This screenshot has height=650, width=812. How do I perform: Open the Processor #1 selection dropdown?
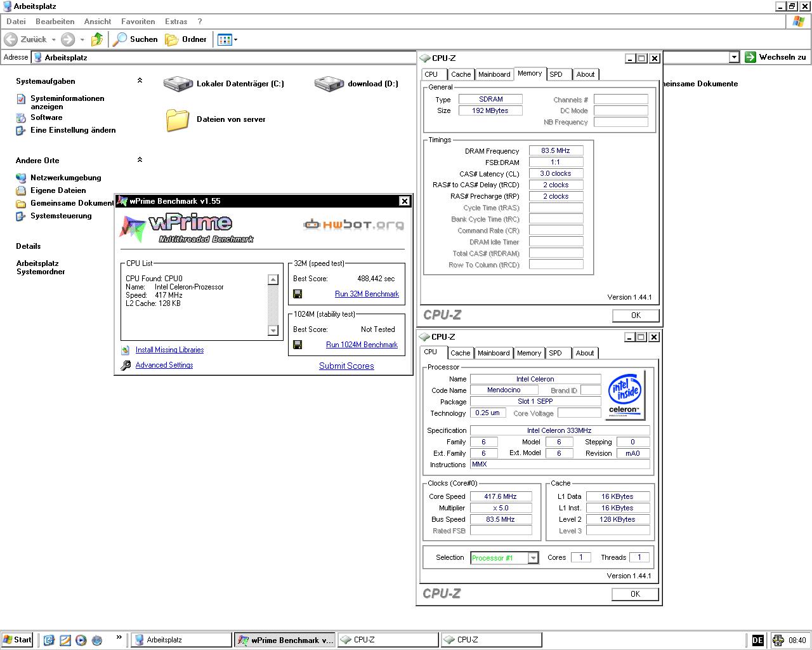tap(534, 558)
